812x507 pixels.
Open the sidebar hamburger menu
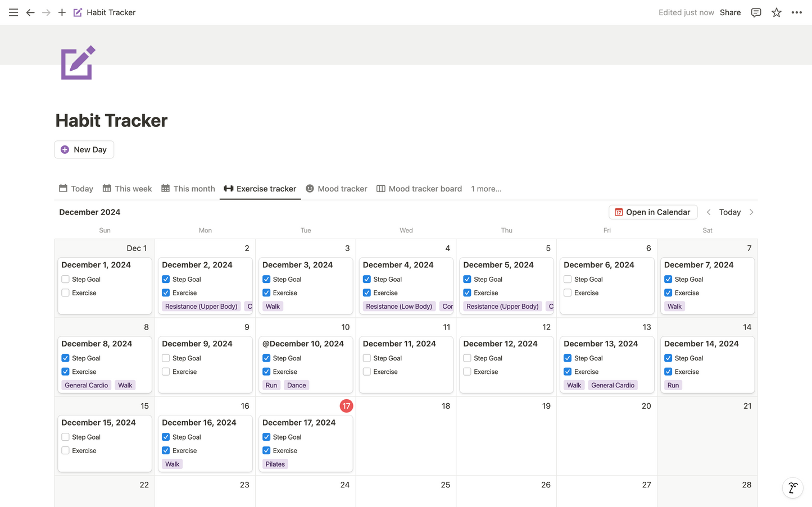13,12
